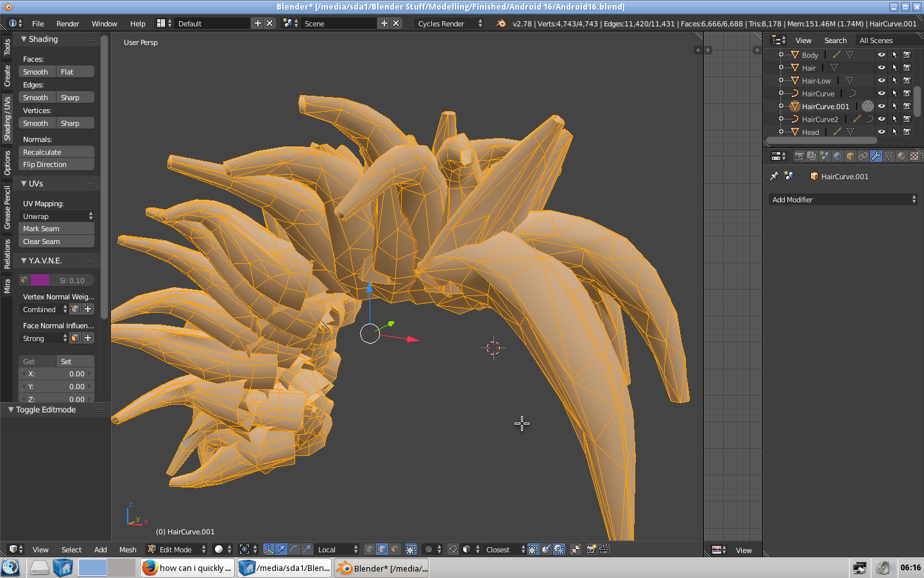Click the translate manipulator arrow icon
This screenshot has width=924, height=578.
pos(282,549)
